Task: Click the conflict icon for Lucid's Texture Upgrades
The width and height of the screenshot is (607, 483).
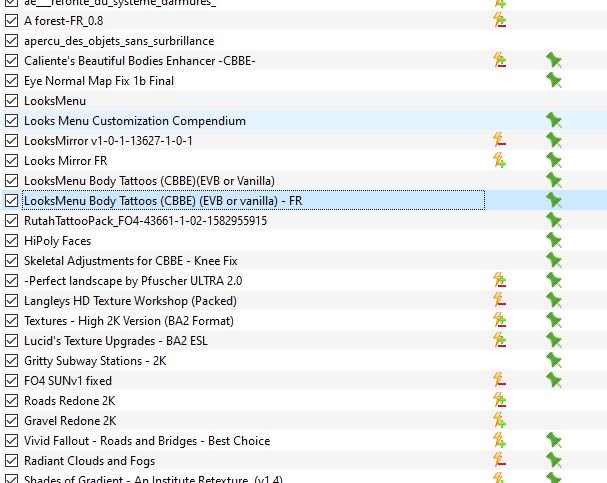Action: (499, 341)
